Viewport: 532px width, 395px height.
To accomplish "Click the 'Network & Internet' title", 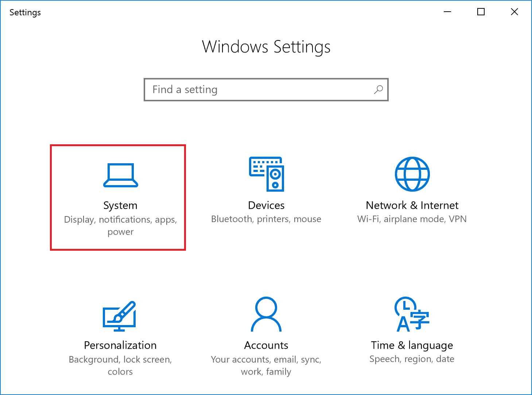I will pos(412,205).
